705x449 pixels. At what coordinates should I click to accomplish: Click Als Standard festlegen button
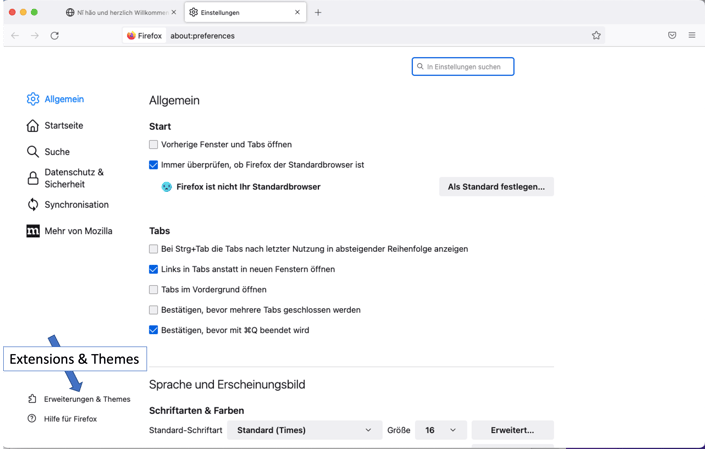tap(496, 187)
